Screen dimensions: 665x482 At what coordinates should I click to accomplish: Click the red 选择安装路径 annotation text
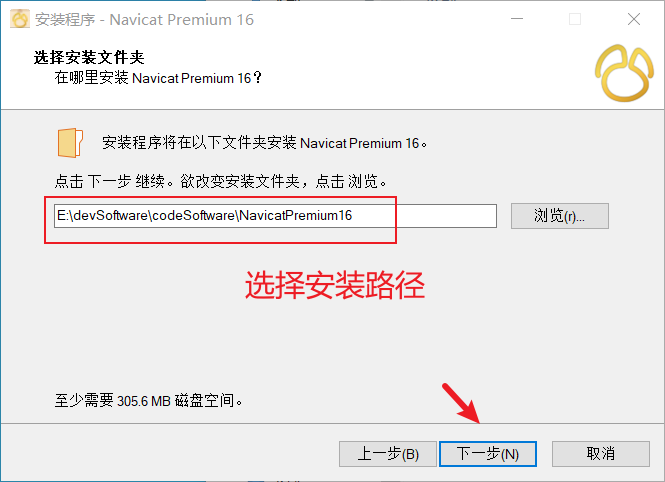coord(335,285)
